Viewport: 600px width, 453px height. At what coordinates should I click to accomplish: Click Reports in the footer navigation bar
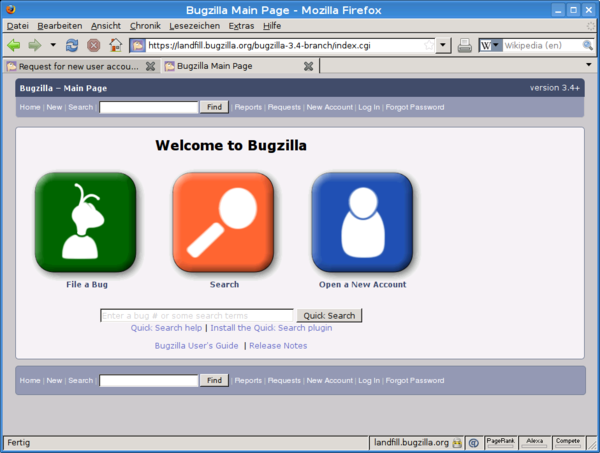point(248,380)
